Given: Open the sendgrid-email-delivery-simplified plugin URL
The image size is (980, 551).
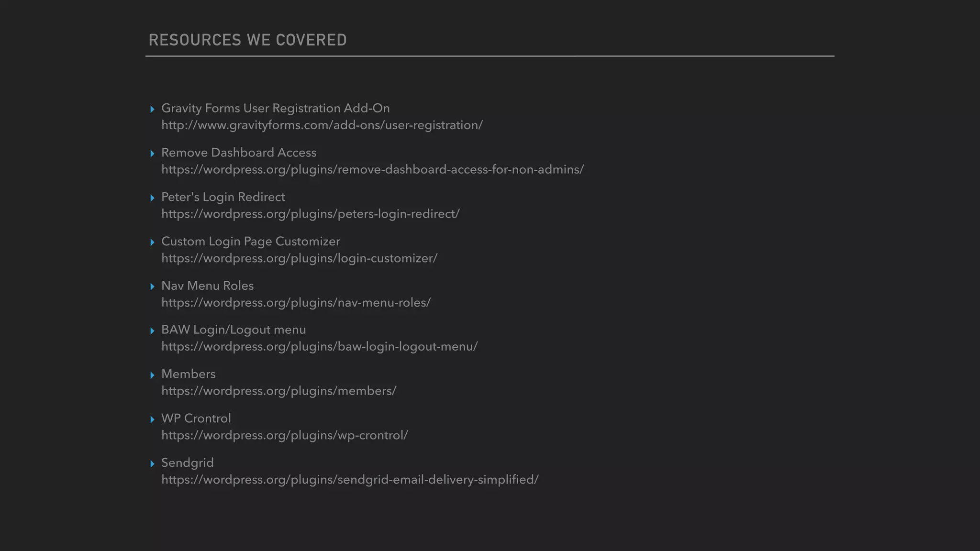Looking at the screenshot, I should 350,480.
